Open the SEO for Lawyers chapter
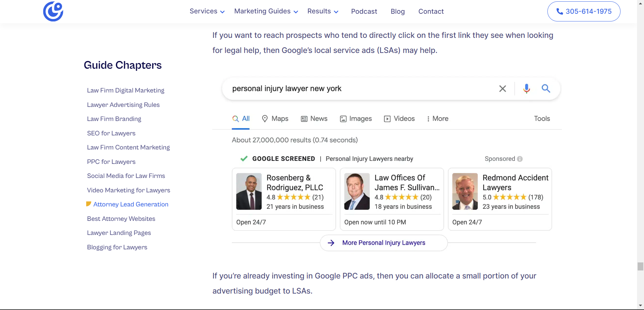This screenshot has width=644, height=310. 111,133
